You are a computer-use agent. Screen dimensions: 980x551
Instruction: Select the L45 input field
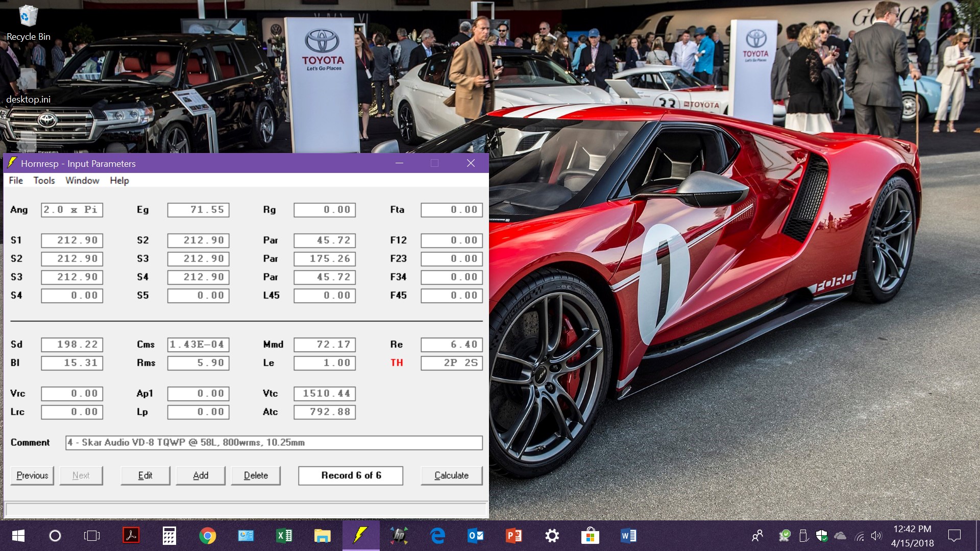tap(325, 295)
